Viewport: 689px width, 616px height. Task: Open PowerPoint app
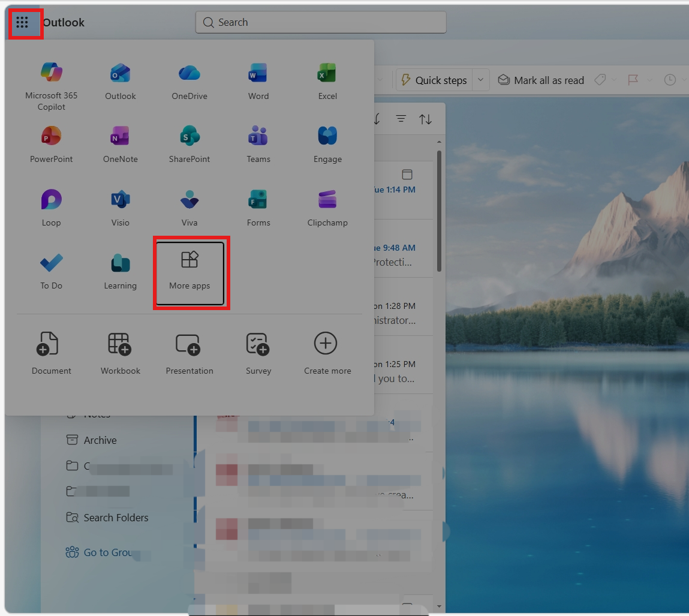coord(52,145)
